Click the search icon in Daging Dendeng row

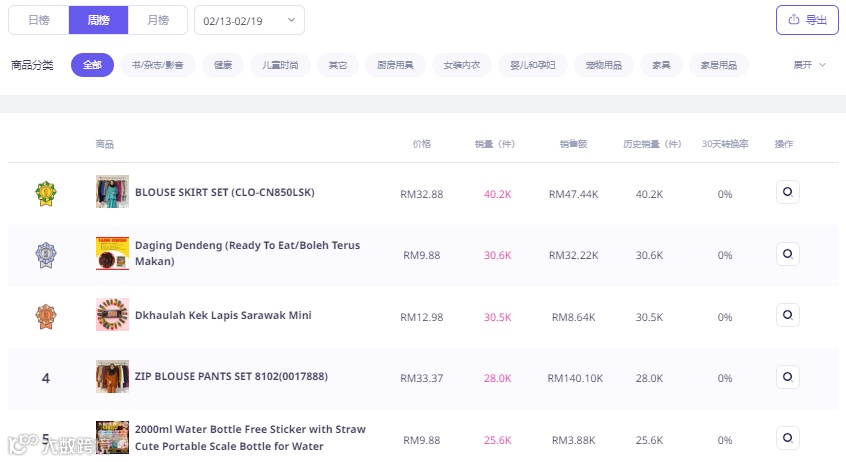click(787, 254)
